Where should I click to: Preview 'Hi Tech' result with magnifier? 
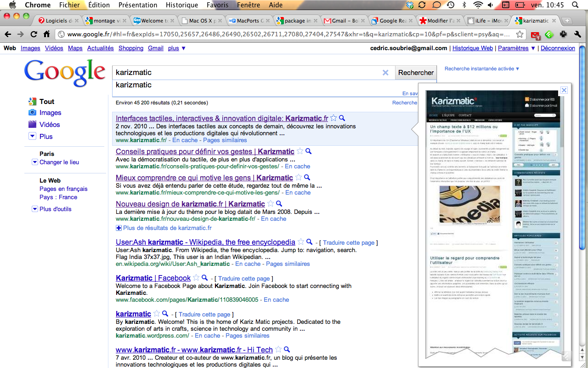(287, 350)
